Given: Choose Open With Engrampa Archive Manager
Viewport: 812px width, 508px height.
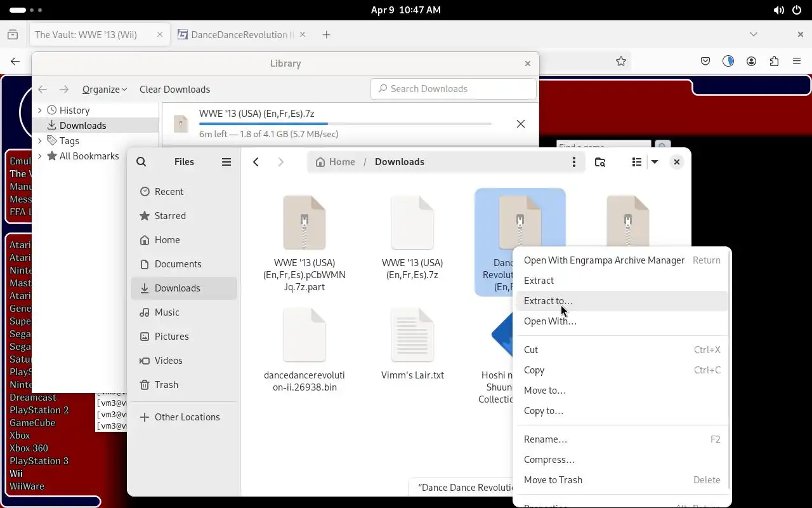Looking at the screenshot, I should (622, 260).
